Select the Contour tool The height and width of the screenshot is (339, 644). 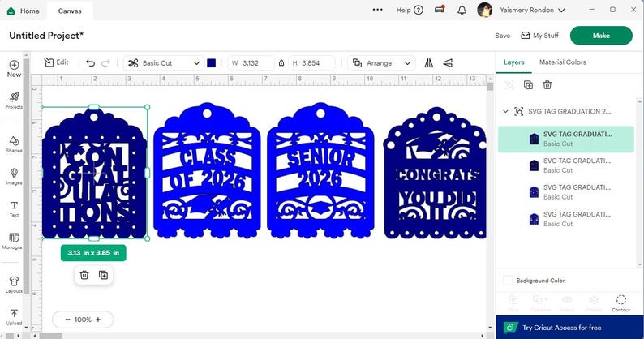[620, 303]
